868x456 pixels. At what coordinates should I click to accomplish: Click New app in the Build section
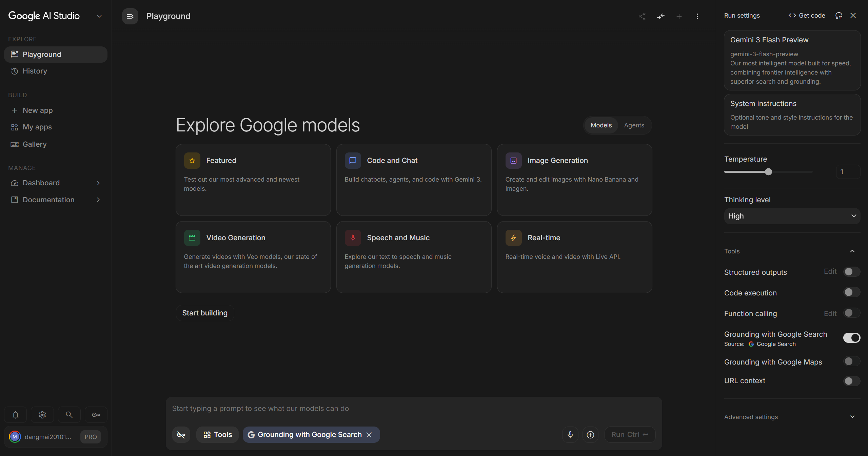(x=56, y=110)
